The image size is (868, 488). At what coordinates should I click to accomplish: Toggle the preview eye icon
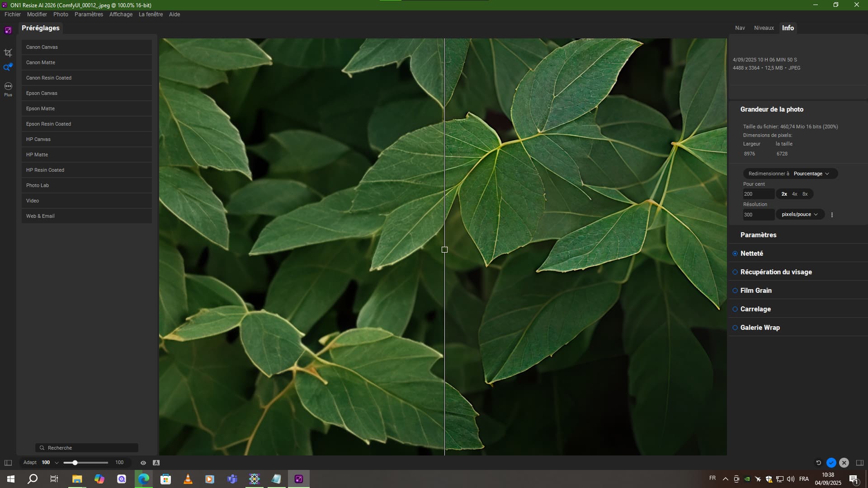pyautogui.click(x=143, y=463)
